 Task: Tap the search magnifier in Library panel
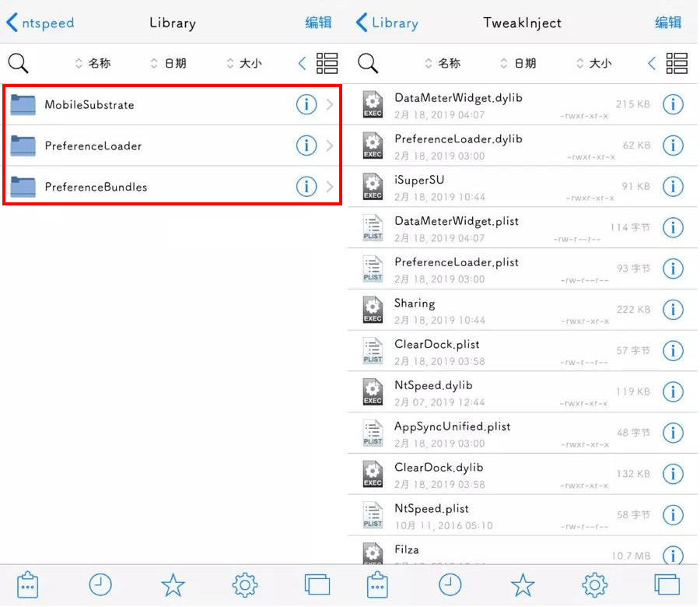click(18, 63)
